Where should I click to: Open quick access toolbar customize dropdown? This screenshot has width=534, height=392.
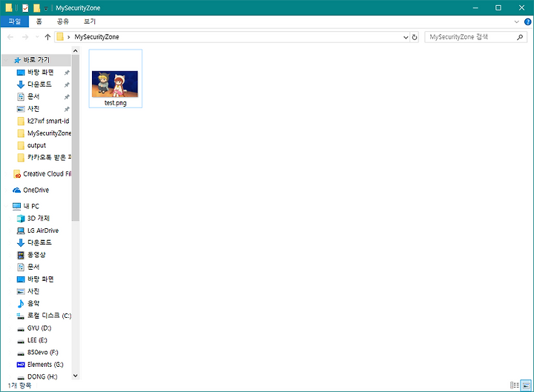point(46,8)
